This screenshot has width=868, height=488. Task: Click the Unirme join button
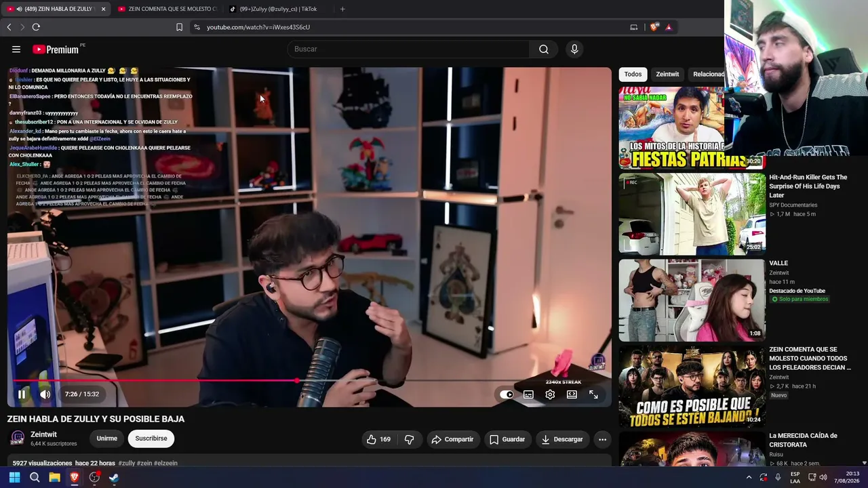click(x=106, y=439)
